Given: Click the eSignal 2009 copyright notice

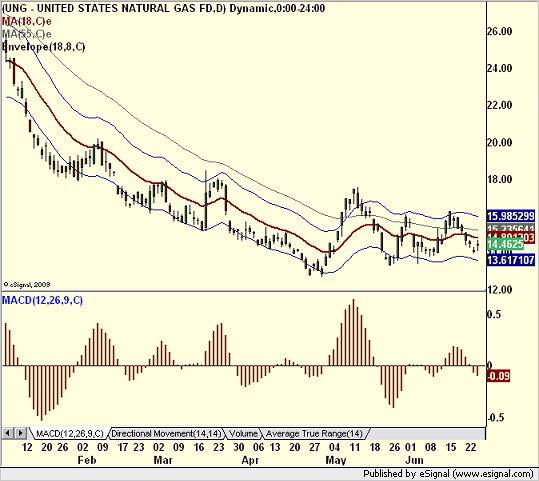Looking at the screenshot, I should [x=27, y=284].
